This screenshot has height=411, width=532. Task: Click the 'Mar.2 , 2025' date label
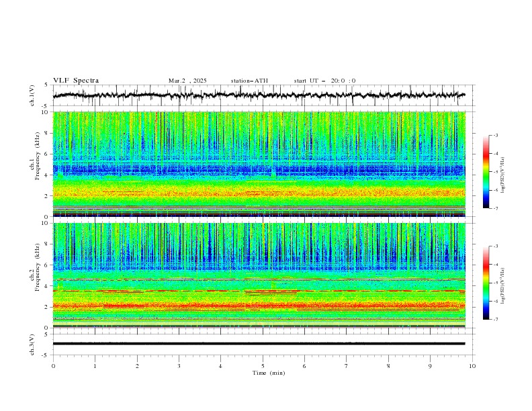point(187,81)
